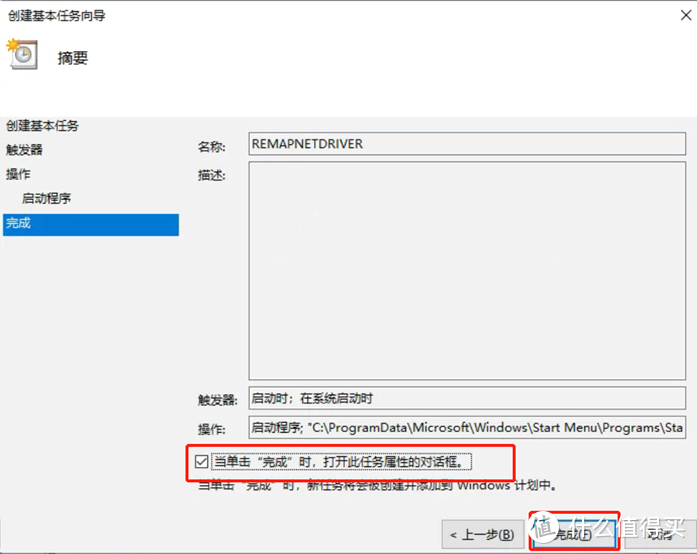
Task: Close the 创建基本任务向导 dialog
Action: (x=685, y=16)
